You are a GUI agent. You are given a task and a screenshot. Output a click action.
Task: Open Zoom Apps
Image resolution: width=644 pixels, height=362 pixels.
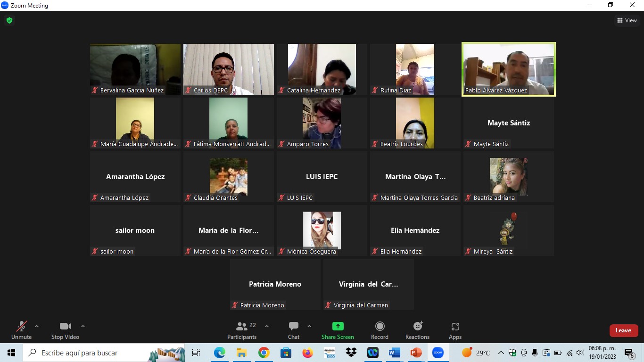455,330
